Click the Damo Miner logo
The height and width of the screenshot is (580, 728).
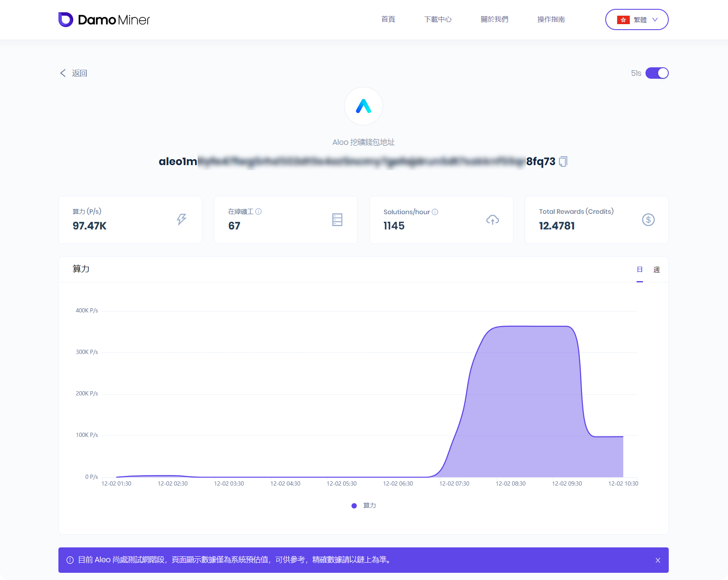click(104, 19)
